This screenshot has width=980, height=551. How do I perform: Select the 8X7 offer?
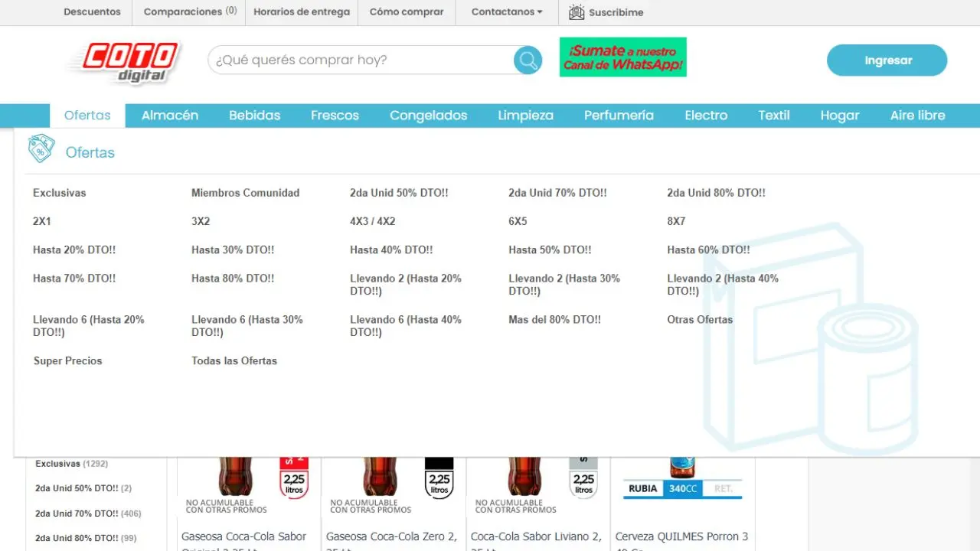676,221
